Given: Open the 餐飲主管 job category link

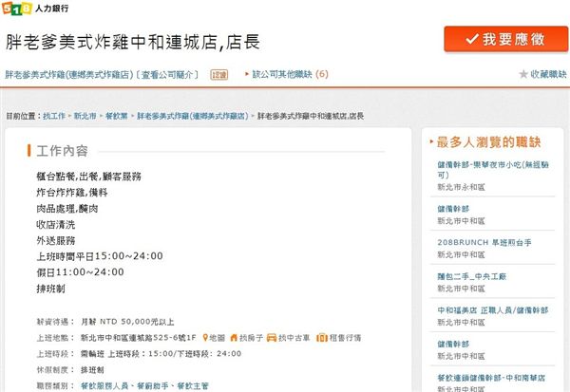Looking at the screenshot, I should [x=193, y=385].
